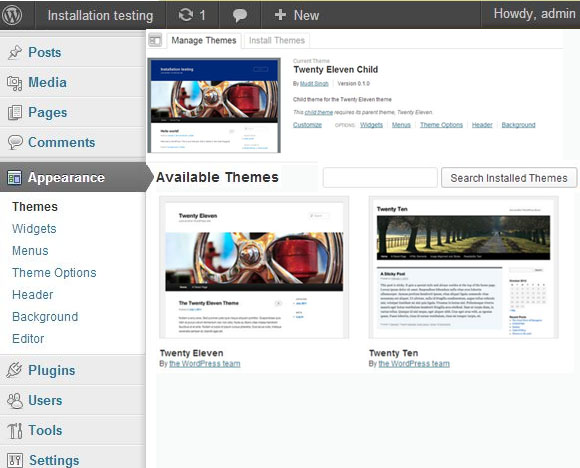580x468 pixels.
Task: Click the Header link under current theme options
Action: (x=482, y=125)
